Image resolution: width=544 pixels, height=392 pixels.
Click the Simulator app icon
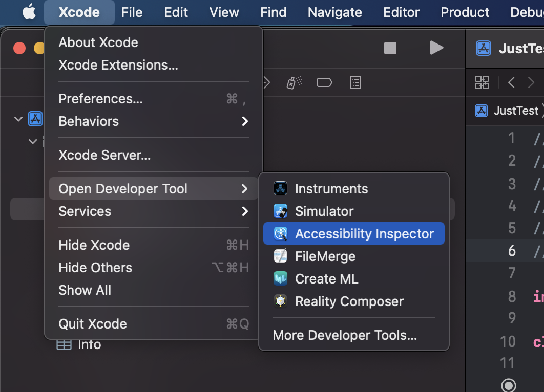[280, 211]
